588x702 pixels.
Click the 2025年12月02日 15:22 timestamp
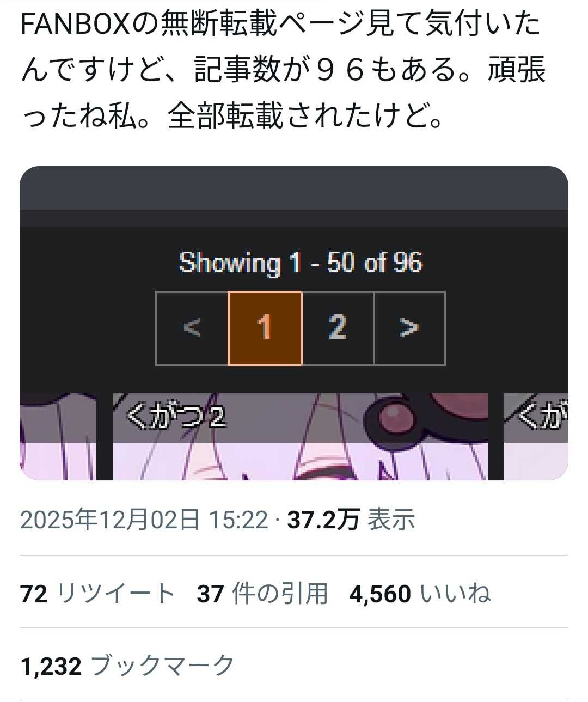[x=144, y=520]
